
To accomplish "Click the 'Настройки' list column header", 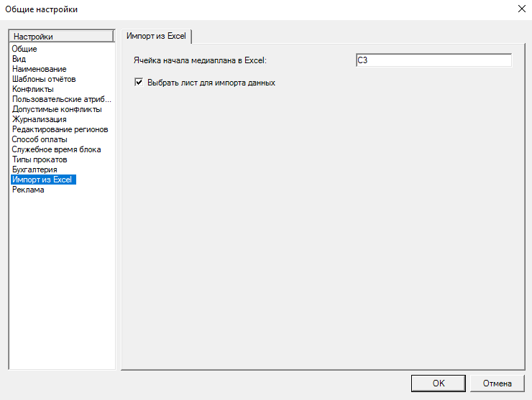I will (61, 36).
